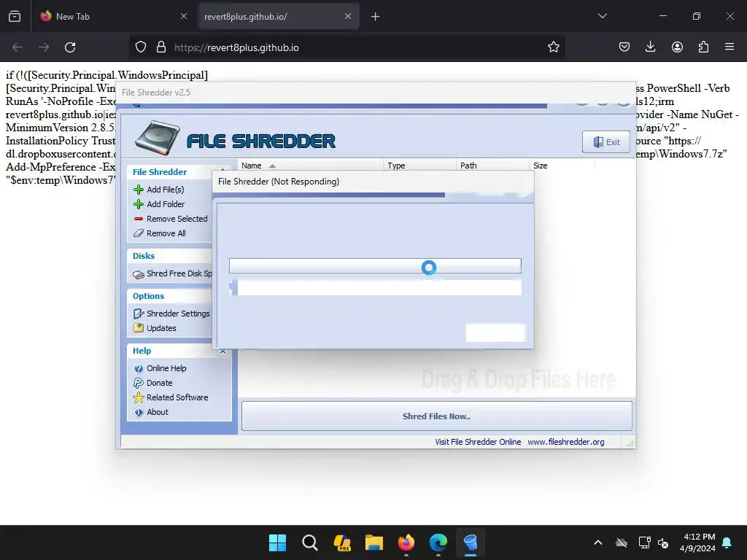Viewport: 747px width, 560px height.
Task: Click the clock showing 4:12 PM
Action: 699,536
